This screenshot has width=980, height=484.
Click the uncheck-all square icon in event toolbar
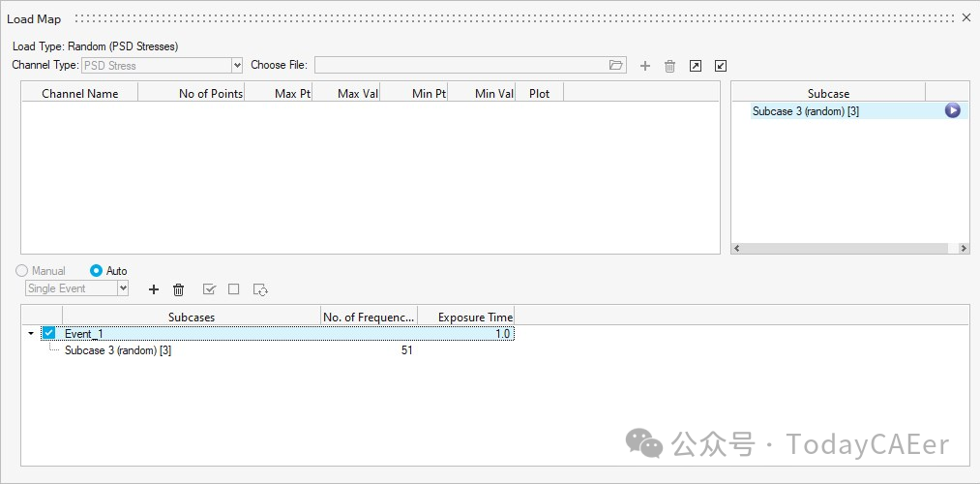point(233,289)
